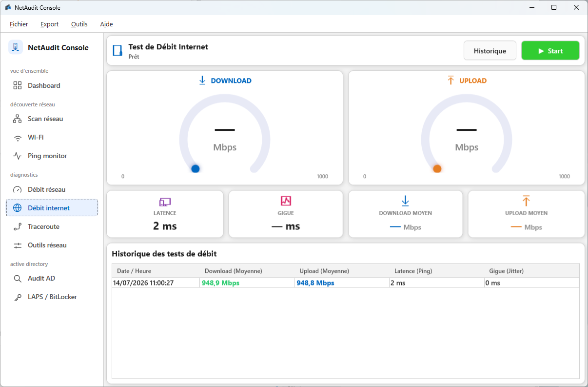Click the Wi-Fi signal icon
This screenshot has height=387, width=588.
(x=18, y=138)
